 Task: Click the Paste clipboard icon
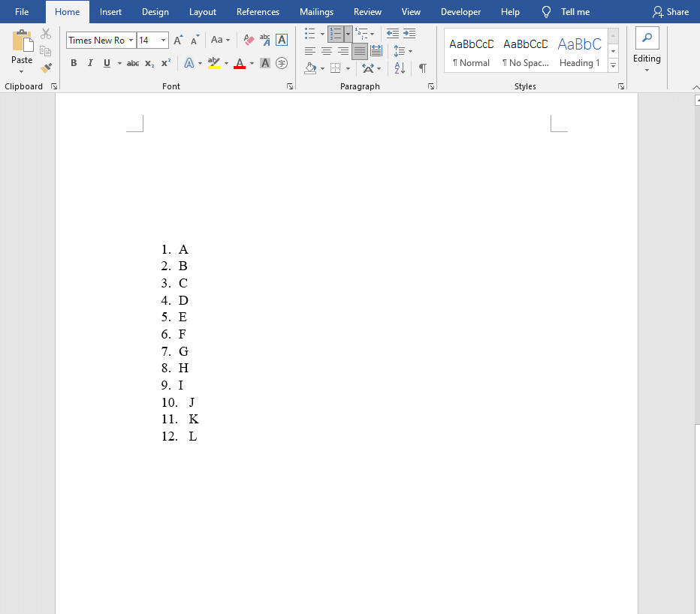pyautogui.click(x=23, y=41)
